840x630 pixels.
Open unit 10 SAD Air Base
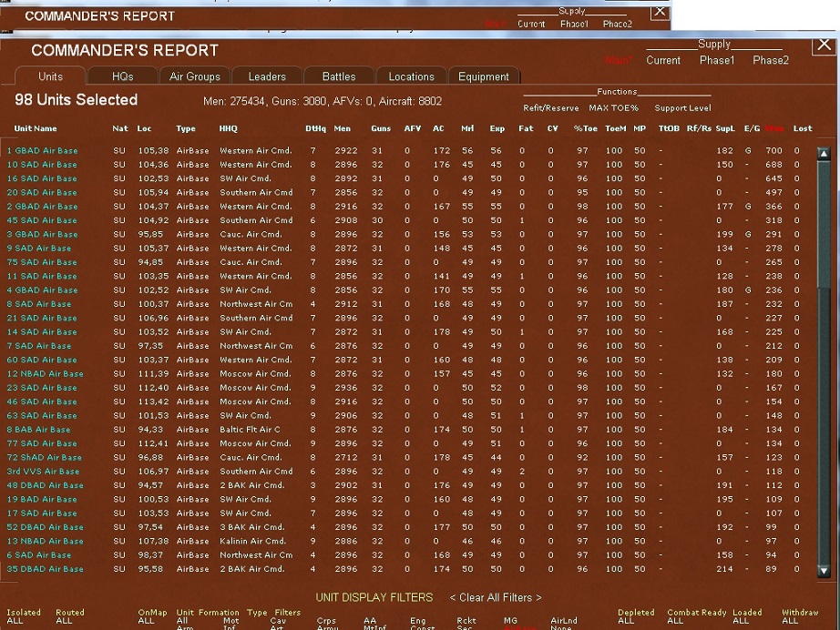click(42, 165)
